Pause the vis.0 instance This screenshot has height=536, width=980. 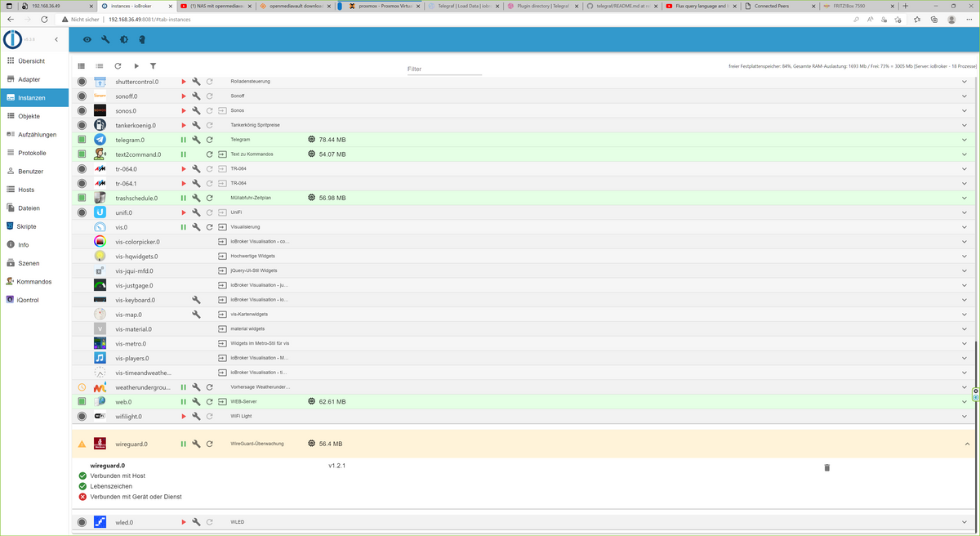(x=184, y=227)
